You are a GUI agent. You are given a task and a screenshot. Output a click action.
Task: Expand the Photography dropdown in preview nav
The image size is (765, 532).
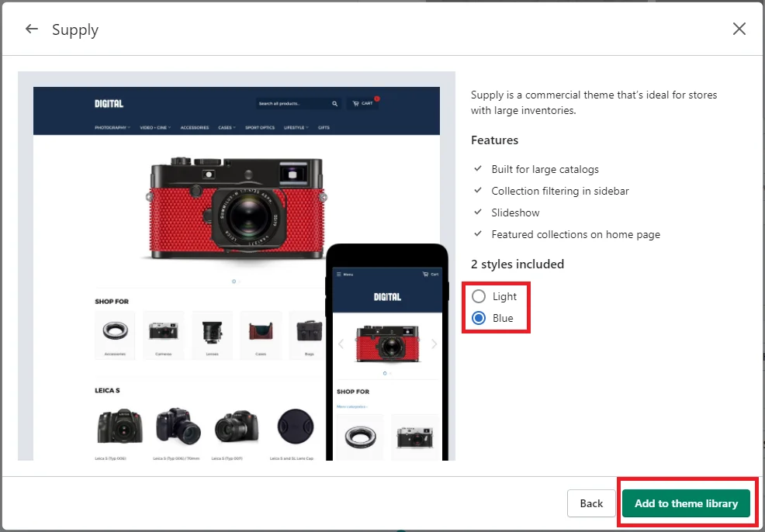pos(112,128)
